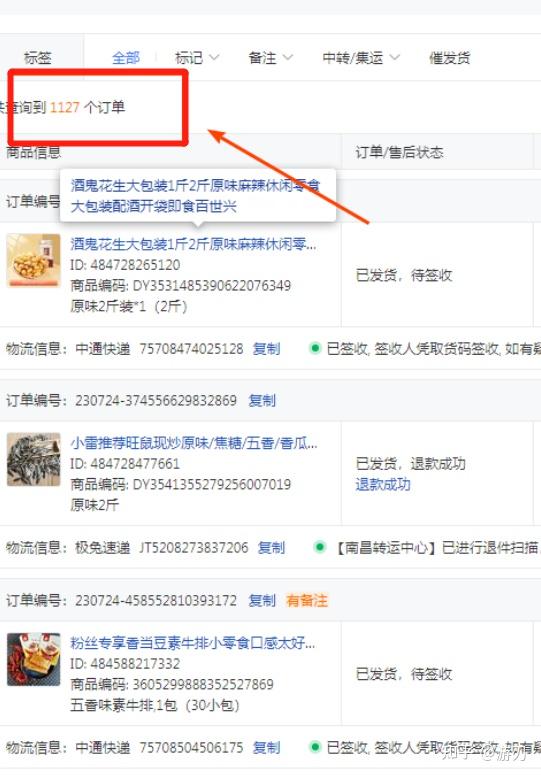Copy order number 230724-374556629832869
541x777 pixels.
coord(262,400)
